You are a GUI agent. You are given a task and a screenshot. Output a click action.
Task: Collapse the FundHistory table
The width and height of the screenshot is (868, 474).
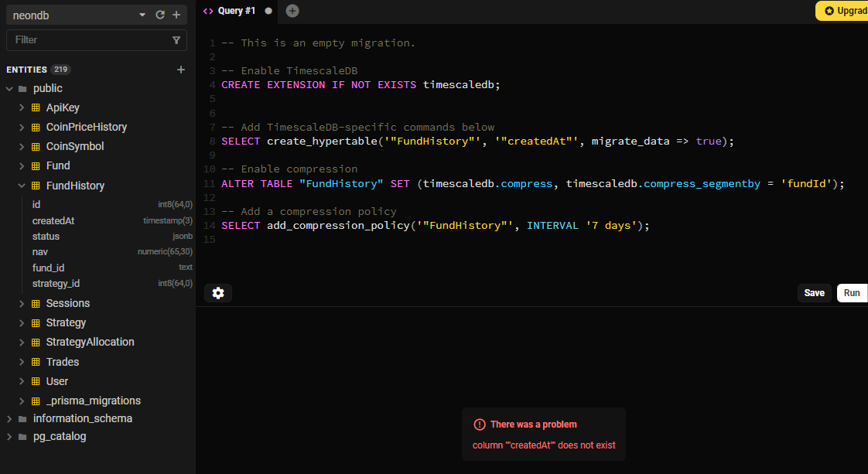(x=22, y=186)
